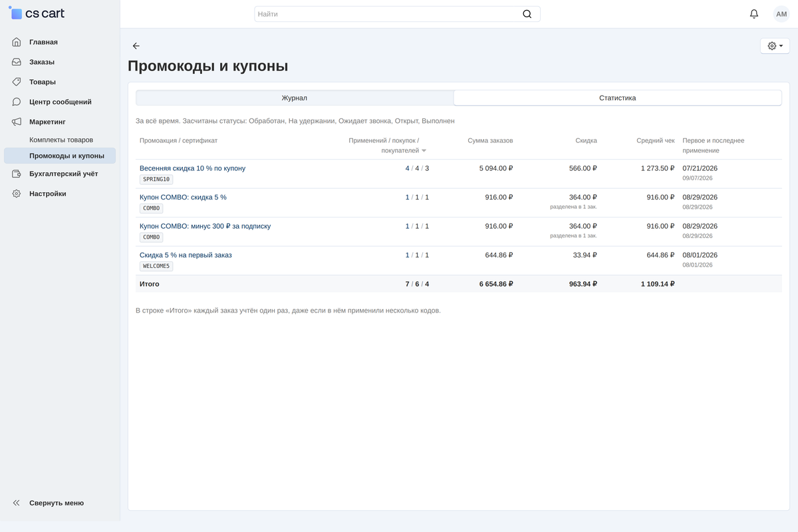Click the double chevron collapse icon
798x532 pixels.
pyautogui.click(x=17, y=503)
